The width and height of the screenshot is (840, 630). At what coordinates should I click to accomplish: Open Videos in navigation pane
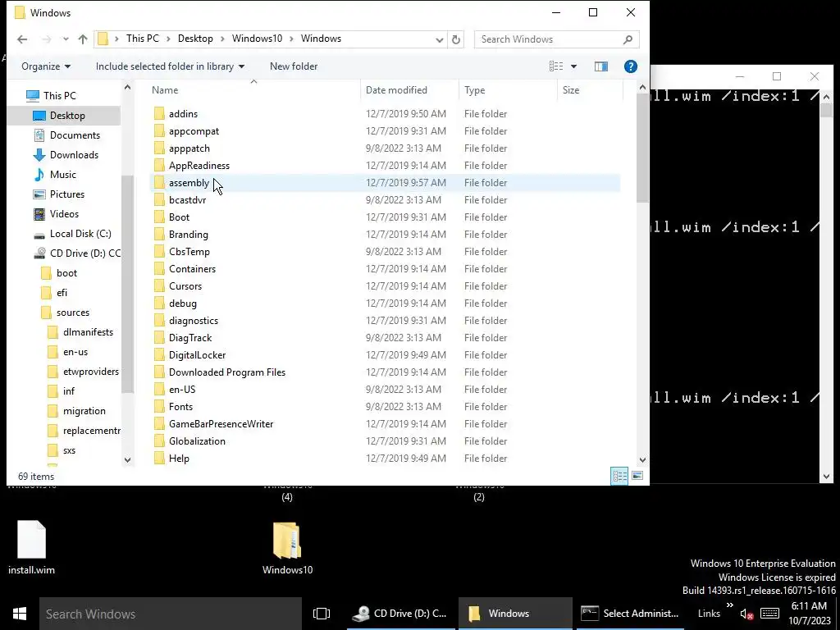(x=64, y=214)
